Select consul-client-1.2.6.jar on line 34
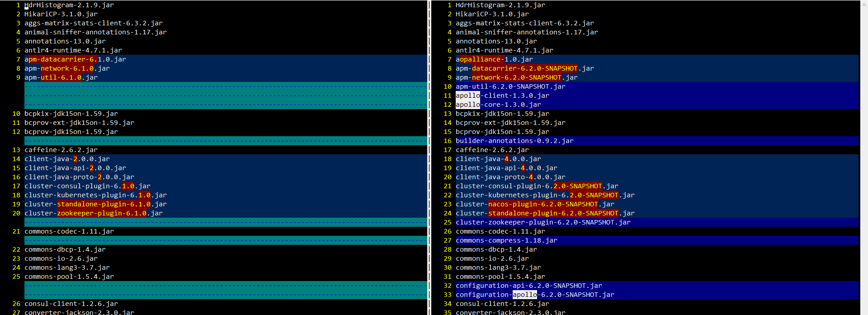Image resolution: width=868 pixels, height=315 pixels. 502,304
